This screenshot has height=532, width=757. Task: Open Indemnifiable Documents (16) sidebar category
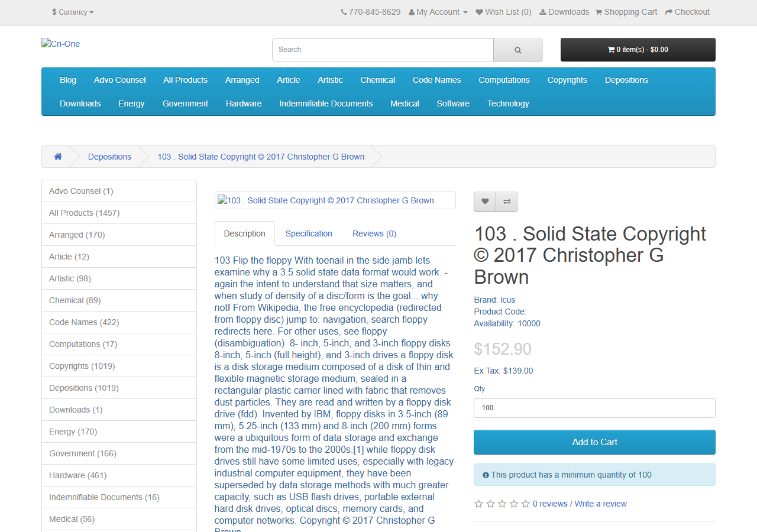point(119,497)
